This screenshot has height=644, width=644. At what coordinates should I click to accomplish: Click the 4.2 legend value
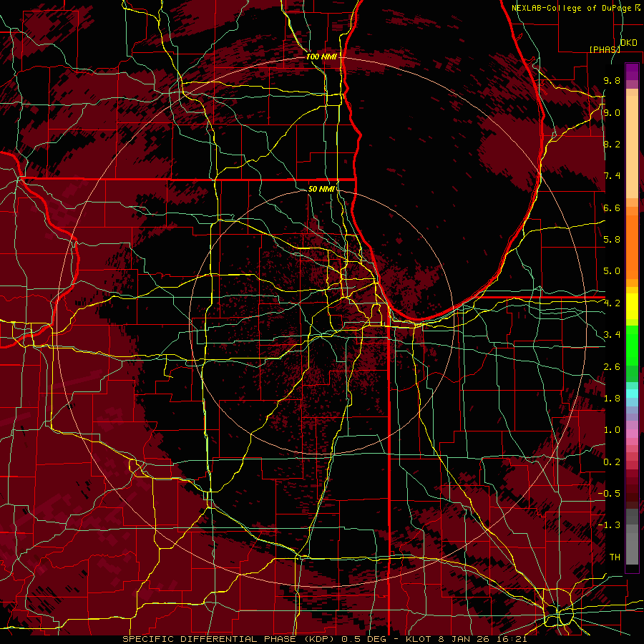612,303
